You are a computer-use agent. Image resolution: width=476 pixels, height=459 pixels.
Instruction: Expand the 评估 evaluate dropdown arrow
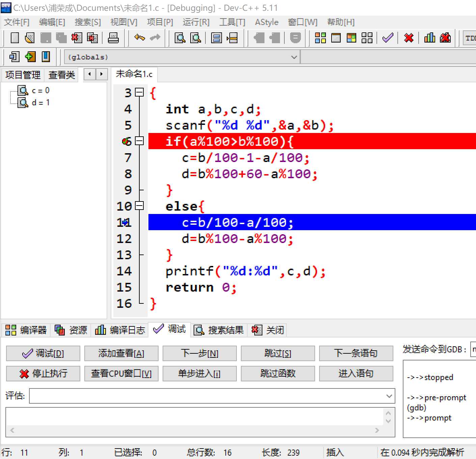[389, 396]
